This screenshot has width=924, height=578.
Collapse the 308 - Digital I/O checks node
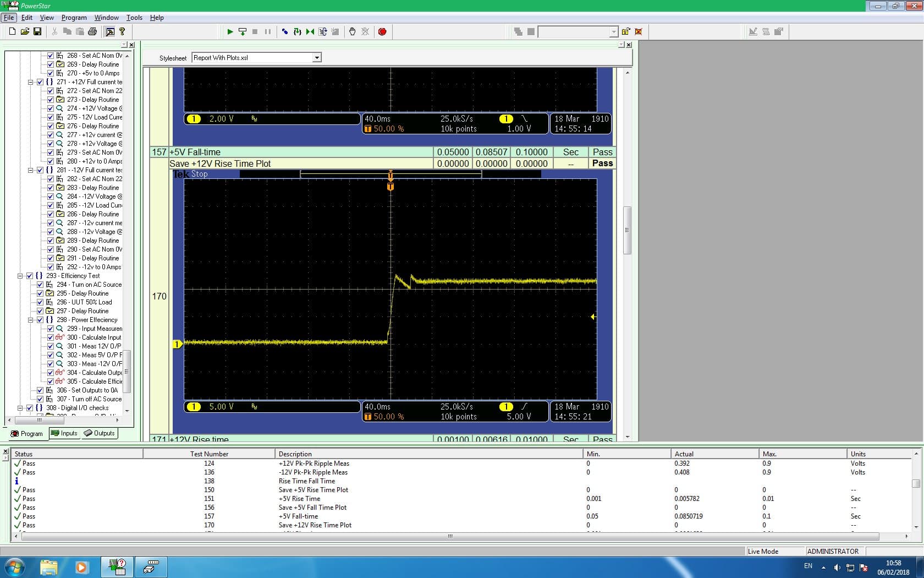20,408
